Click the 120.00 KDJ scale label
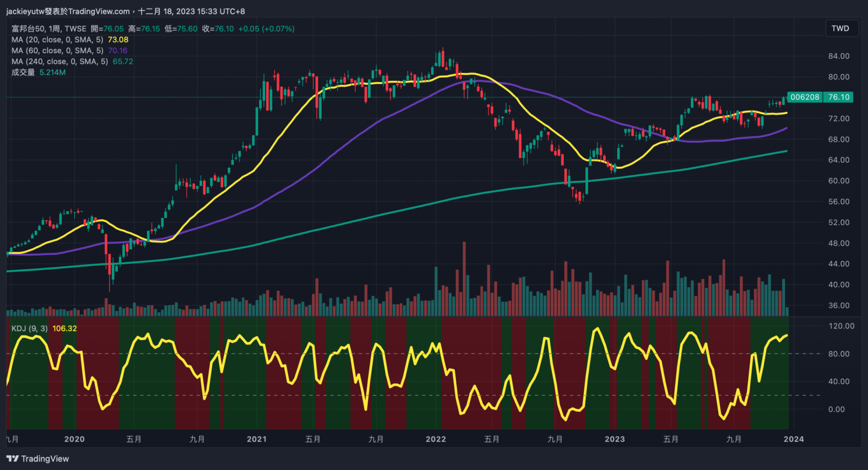 [x=841, y=326]
